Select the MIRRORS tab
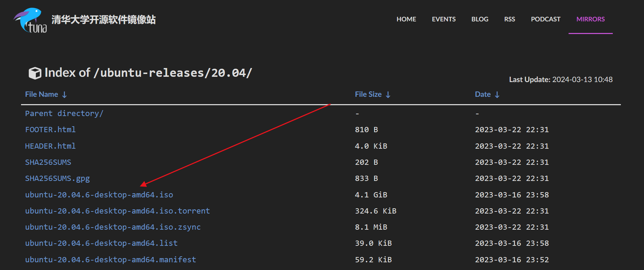Image resolution: width=644 pixels, height=270 pixels. pos(591,19)
